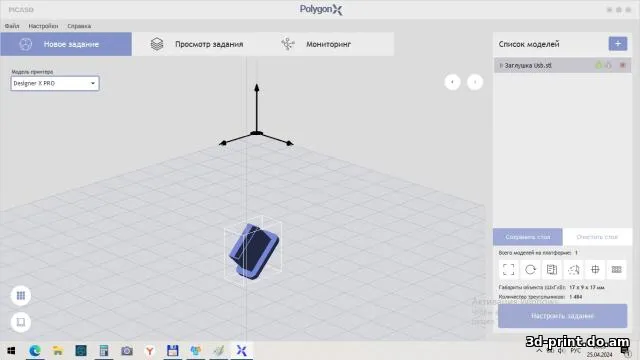Click the Очистить стол button
The height and width of the screenshot is (360, 640).
[597, 237]
